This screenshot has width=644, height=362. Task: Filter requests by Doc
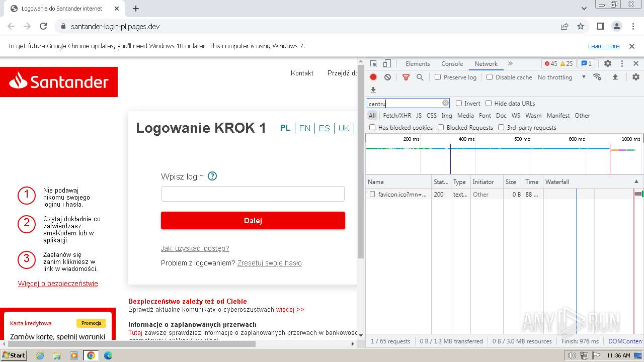pos(501,115)
